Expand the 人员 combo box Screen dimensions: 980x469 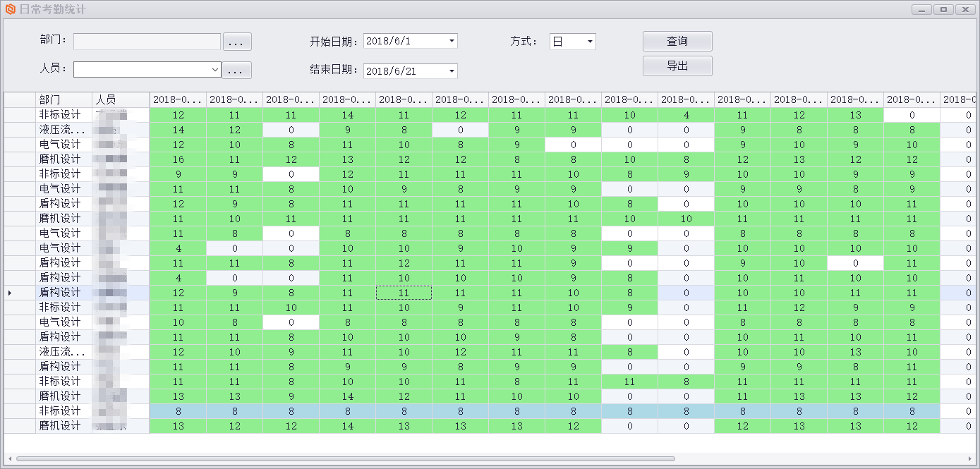pos(215,70)
